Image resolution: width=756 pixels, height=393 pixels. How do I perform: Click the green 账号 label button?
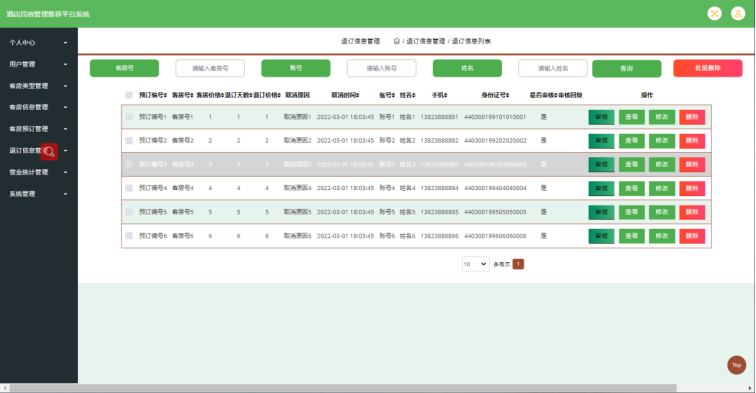click(296, 68)
